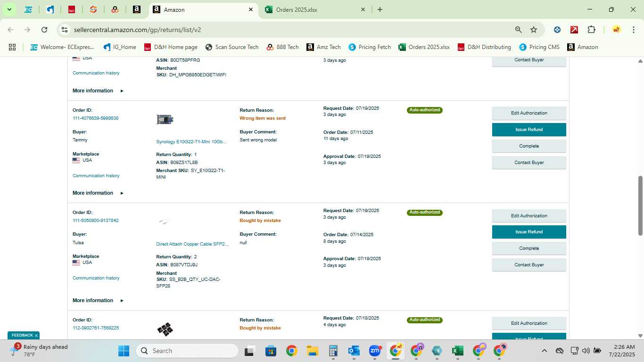Image resolution: width=644 pixels, height=362 pixels.
Task: Open Excel from the taskbar
Action: (x=457, y=351)
